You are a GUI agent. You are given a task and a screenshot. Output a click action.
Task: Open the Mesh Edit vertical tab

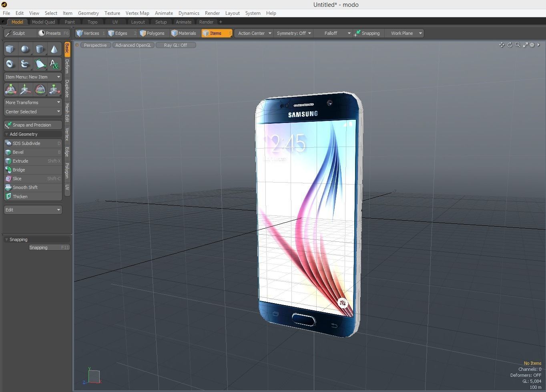click(67, 113)
